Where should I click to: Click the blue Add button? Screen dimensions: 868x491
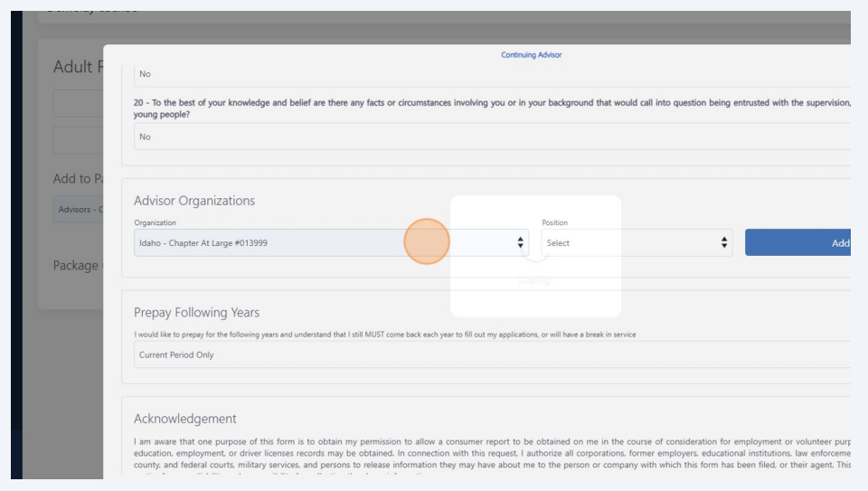797,242
